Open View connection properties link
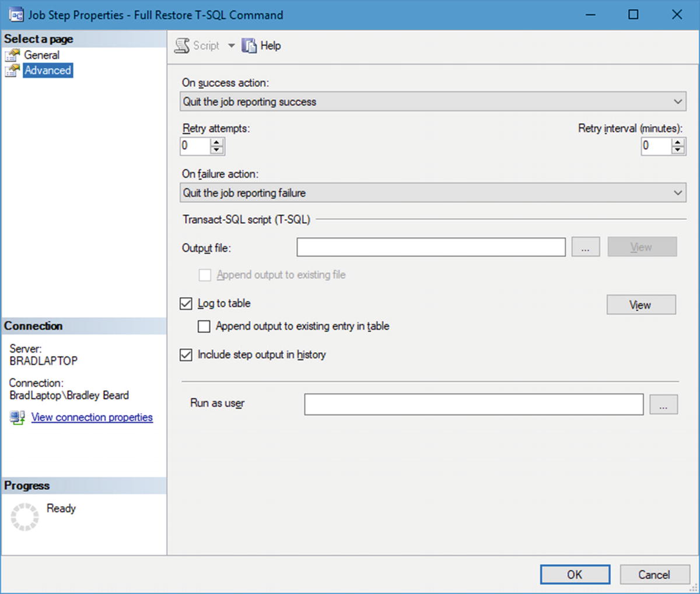The image size is (700, 594). point(92,417)
